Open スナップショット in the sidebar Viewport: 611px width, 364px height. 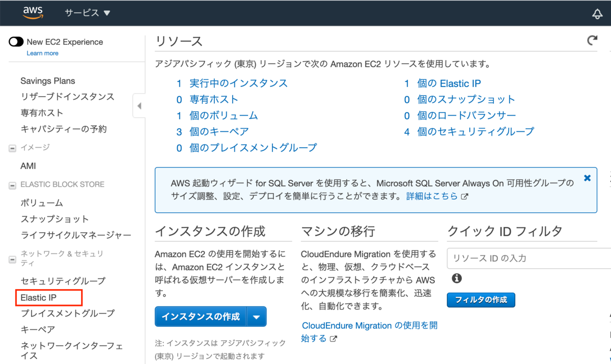(x=54, y=219)
